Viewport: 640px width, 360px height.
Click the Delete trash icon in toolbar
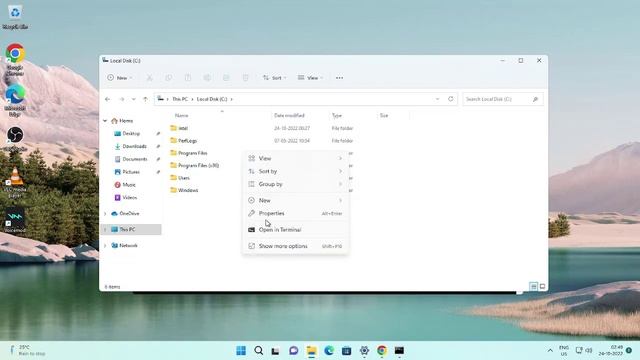pyautogui.click(x=245, y=78)
